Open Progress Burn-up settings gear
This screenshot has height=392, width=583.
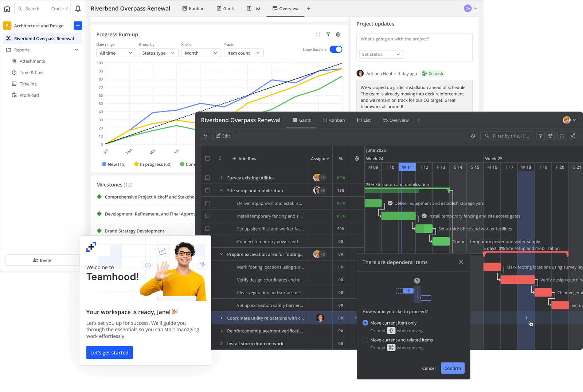(338, 34)
